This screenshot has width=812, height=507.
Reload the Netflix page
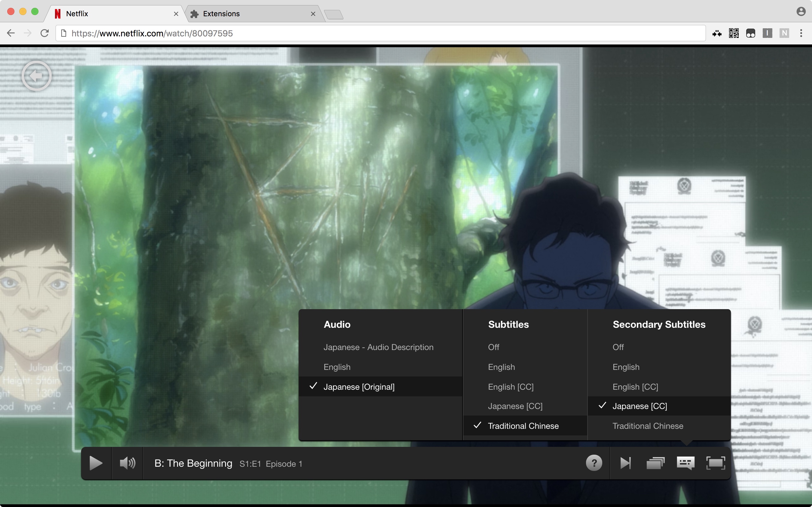click(x=44, y=33)
